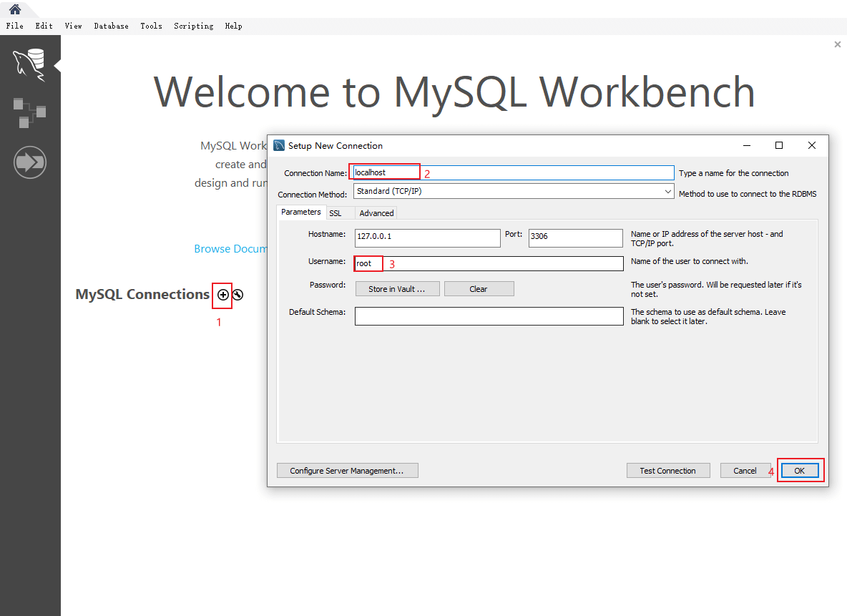The height and width of the screenshot is (616, 847).
Task: Click the Hostname input field
Action: [x=427, y=238]
